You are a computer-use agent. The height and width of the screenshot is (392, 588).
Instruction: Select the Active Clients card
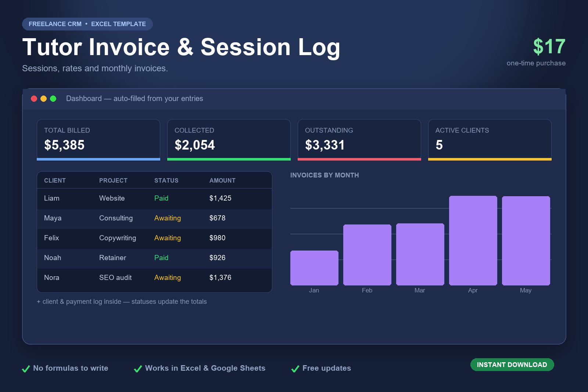490,140
